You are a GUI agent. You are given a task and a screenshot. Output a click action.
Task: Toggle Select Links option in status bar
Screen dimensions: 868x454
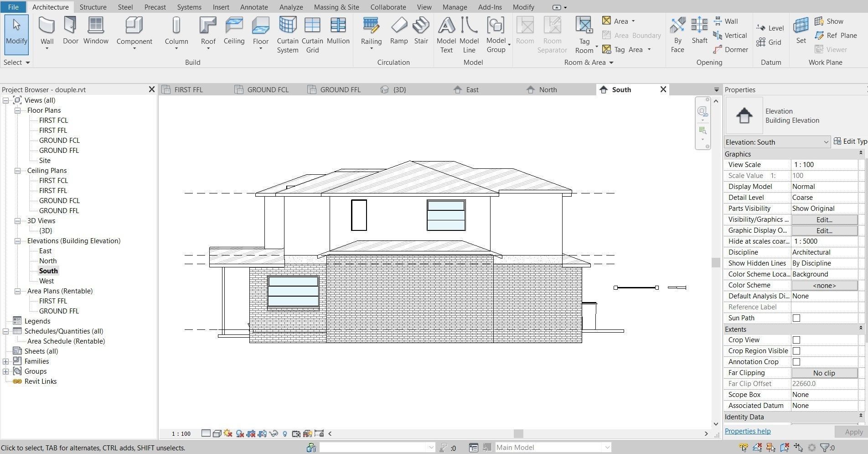[x=744, y=448]
